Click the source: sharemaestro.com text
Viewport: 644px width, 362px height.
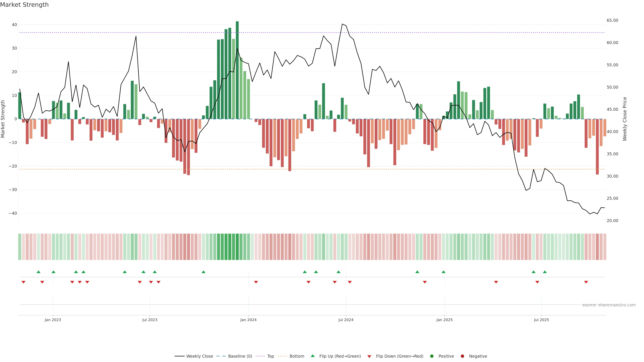[609, 305]
